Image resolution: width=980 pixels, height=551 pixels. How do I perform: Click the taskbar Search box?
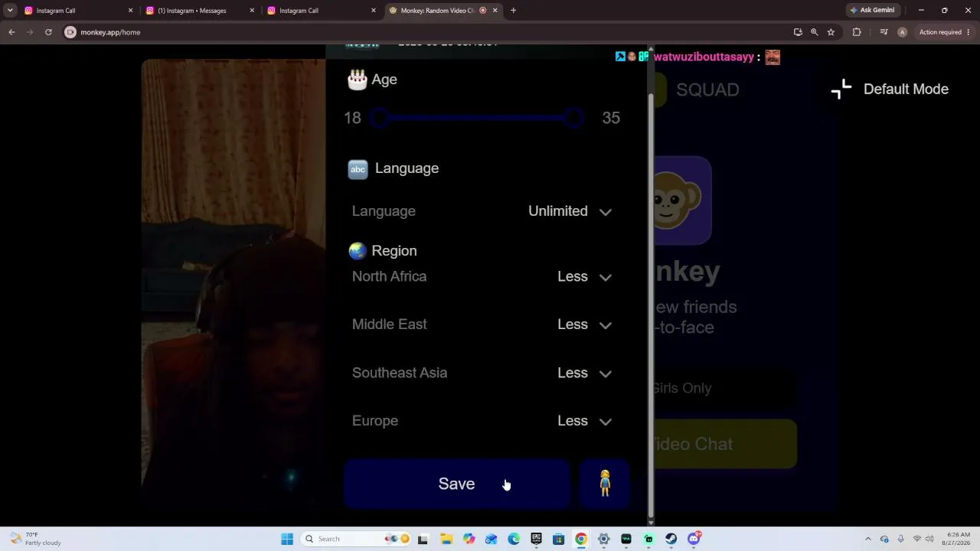click(x=357, y=539)
